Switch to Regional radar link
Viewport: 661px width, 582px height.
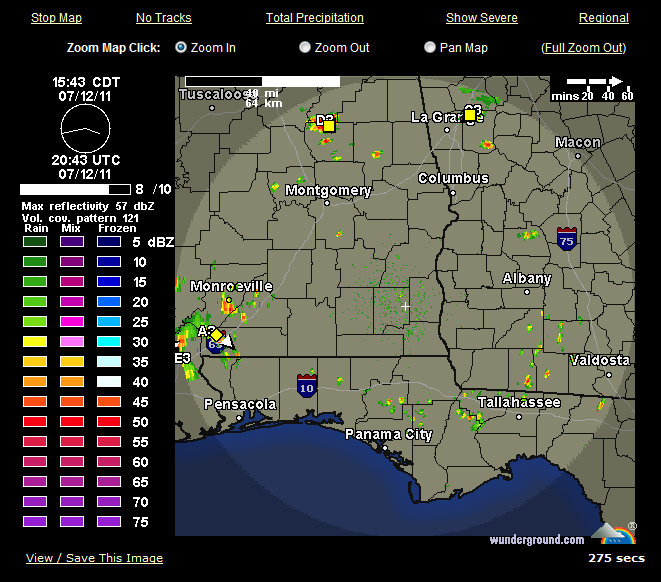click(x=604, y=18)
